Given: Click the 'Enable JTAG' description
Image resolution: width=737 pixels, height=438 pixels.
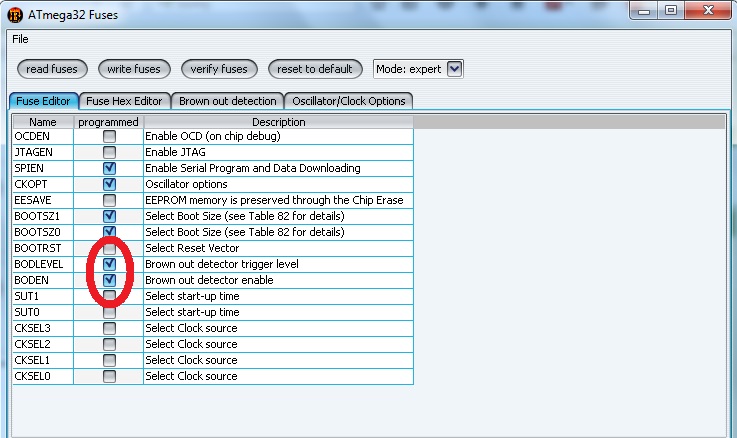Looking at the screenshot, I should click(x=175, y=152).
